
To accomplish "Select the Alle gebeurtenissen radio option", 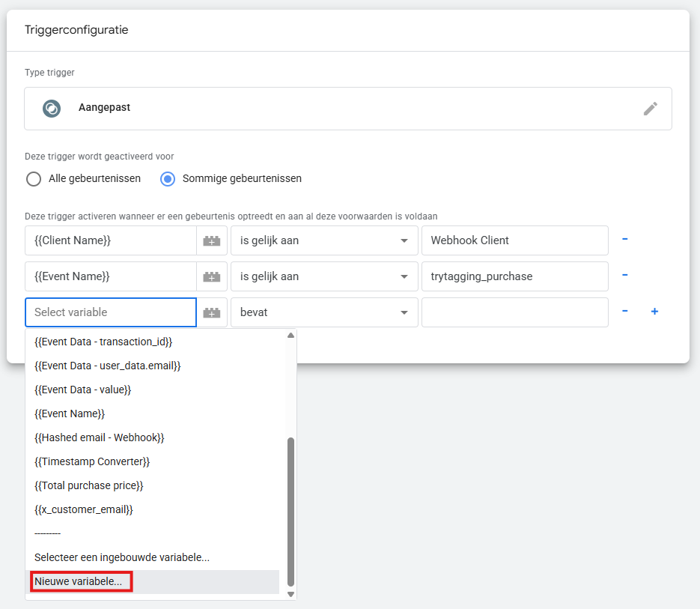I will tap(34, 179).
